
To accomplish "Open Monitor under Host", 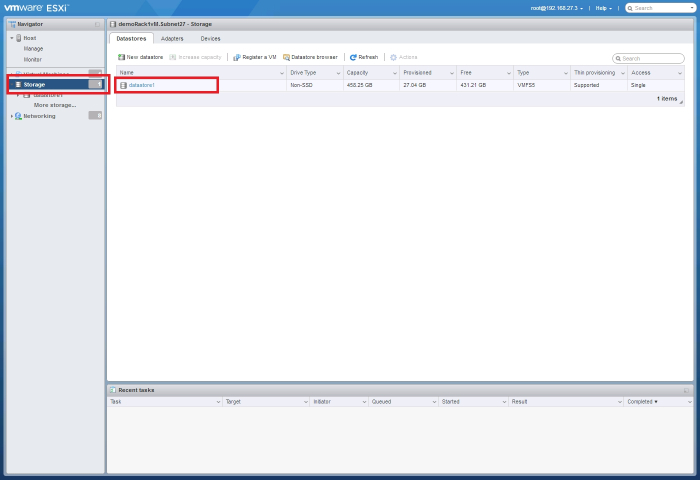I will (x=33, y=59).
